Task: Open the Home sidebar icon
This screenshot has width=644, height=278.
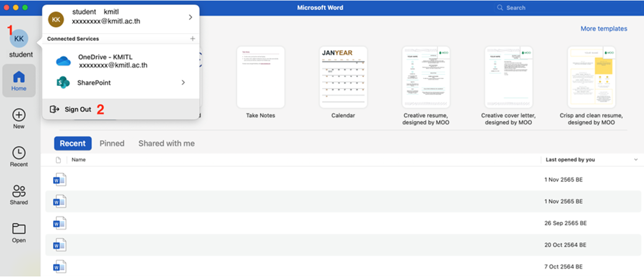Action: 19,78
